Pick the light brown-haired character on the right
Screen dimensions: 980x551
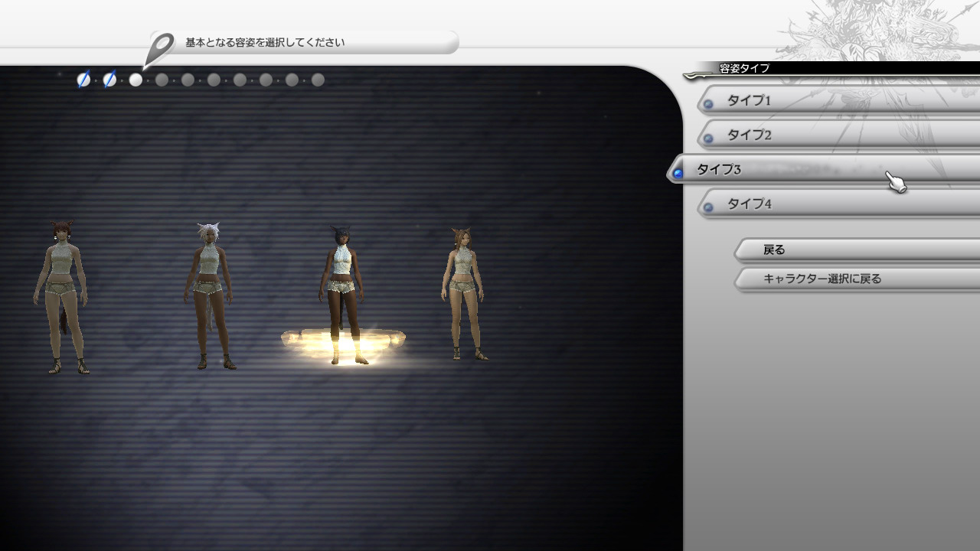462,291
